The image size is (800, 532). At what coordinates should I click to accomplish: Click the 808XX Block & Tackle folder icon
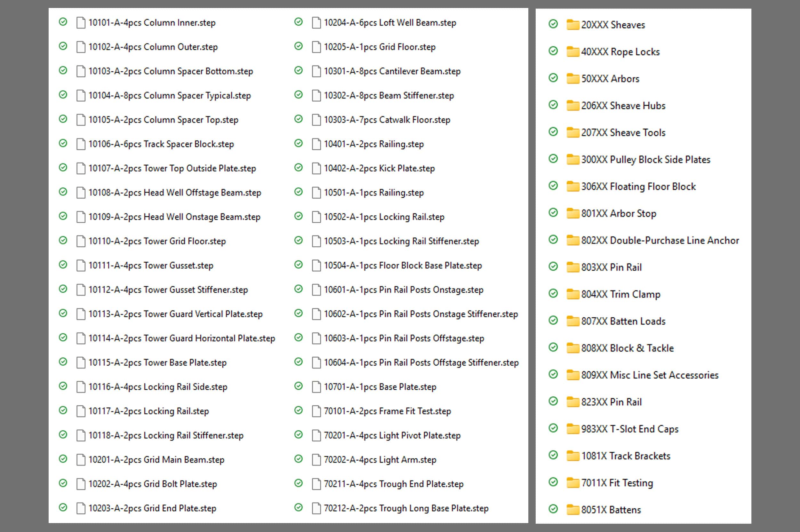click(x=572, y=348)
